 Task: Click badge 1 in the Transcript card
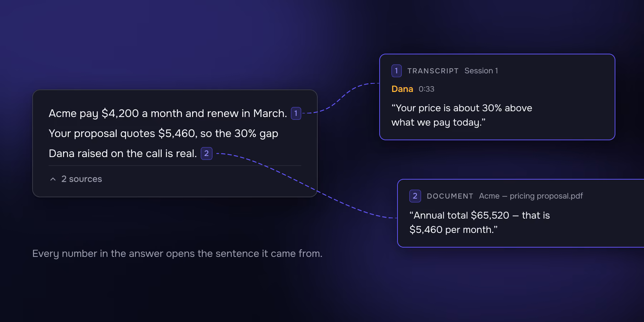tap(396, 71)
